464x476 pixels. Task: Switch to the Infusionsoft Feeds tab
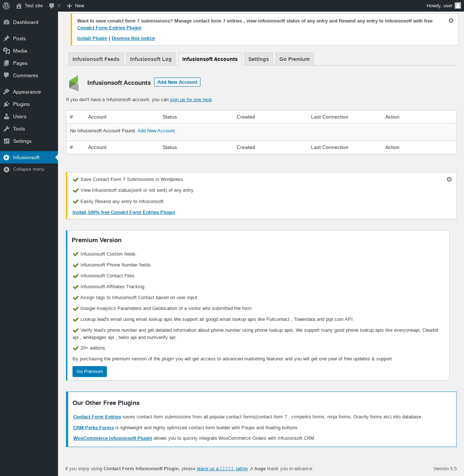point(96,59)
